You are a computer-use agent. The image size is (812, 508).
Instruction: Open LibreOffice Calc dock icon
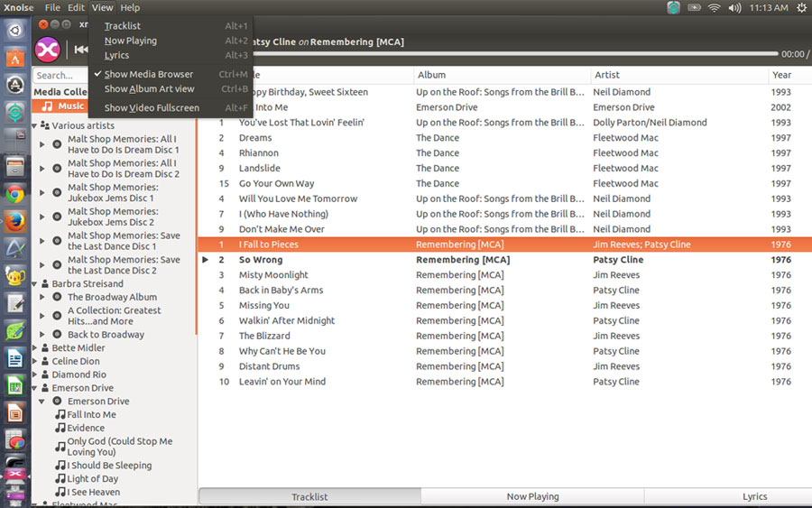click(x=15, y=386)
